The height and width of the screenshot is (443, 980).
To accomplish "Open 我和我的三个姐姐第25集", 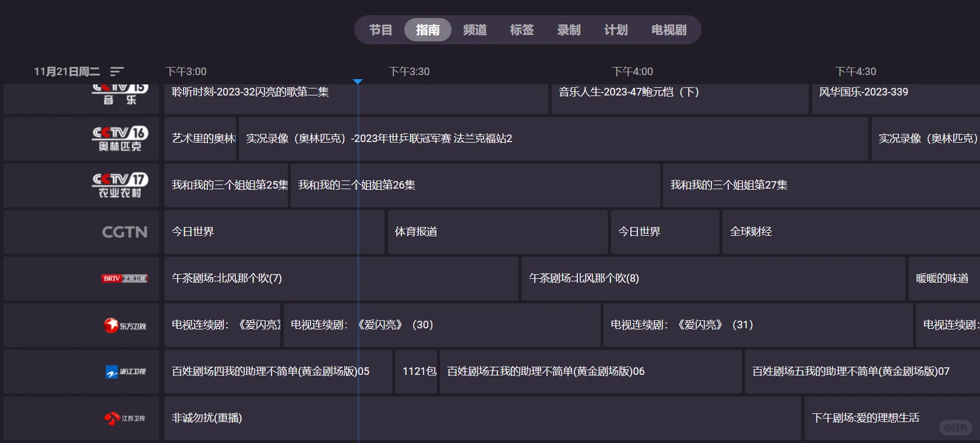I will pos(226,185).
